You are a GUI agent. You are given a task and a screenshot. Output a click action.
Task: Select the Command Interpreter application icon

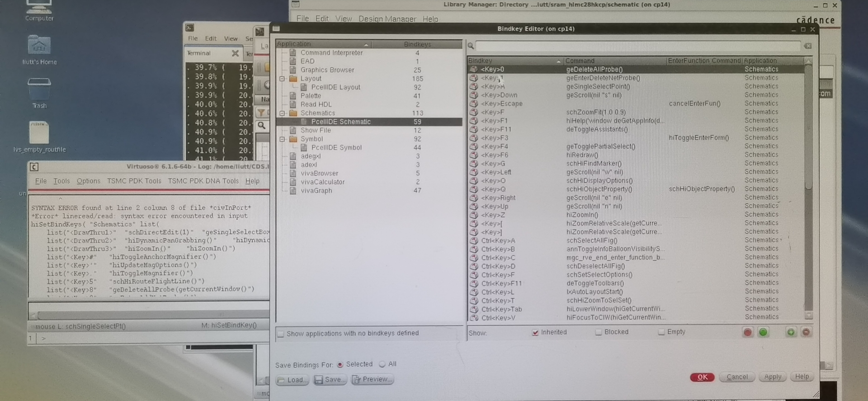pos(293,52)
